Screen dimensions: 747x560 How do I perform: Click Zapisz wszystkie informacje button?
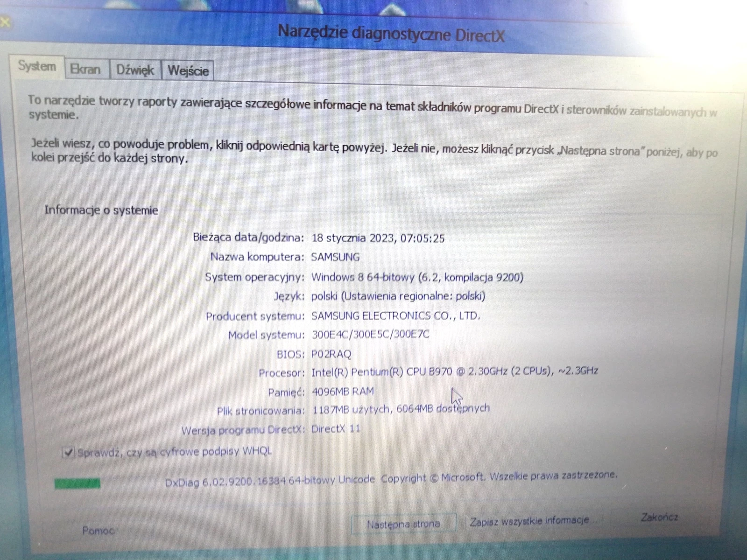[532, 521]
